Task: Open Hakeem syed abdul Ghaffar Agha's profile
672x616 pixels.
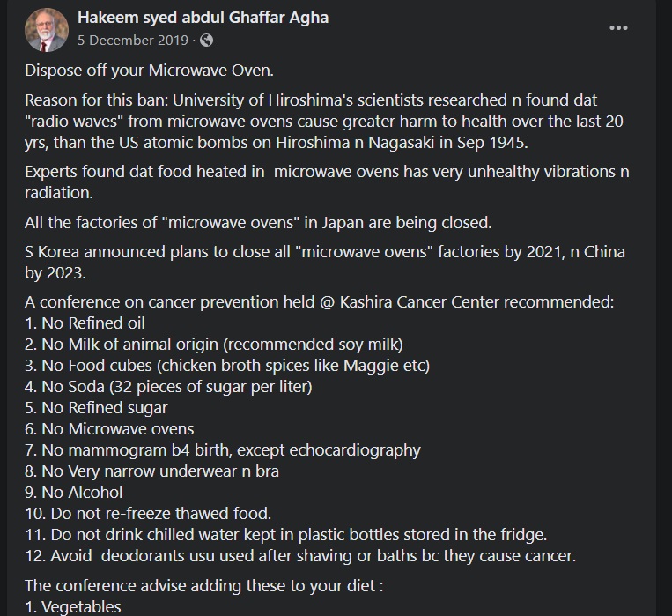Action: coord(203,18)
